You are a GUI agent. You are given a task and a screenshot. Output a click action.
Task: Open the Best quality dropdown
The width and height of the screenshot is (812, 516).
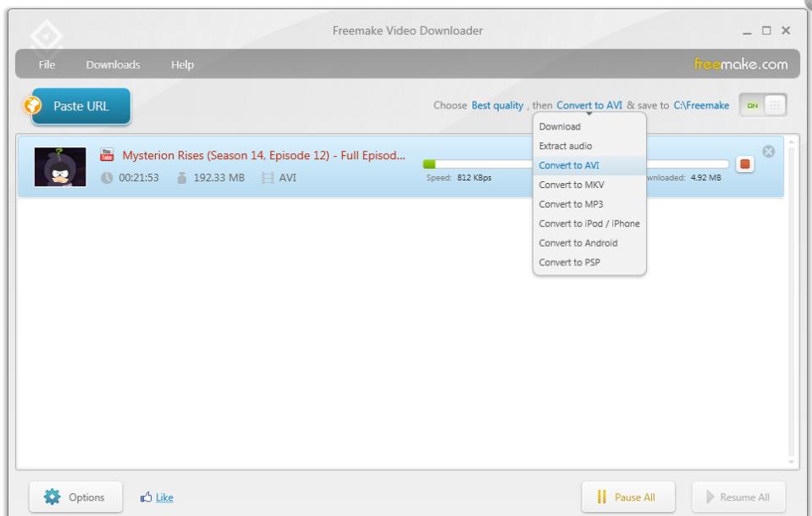[497, 105]
